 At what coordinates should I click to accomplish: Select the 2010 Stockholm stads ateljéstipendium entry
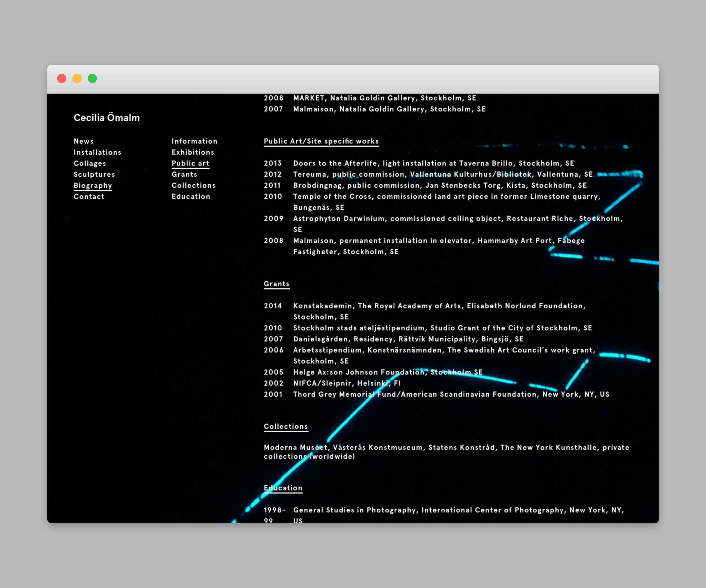pyautogui.click(x=428, y=328)
